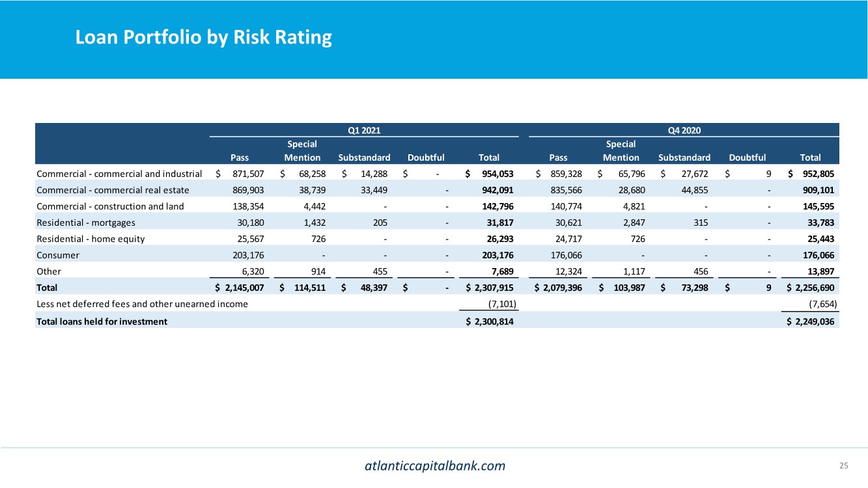Click the slide page number 25
868x488 pixels.
click(844, 465)
